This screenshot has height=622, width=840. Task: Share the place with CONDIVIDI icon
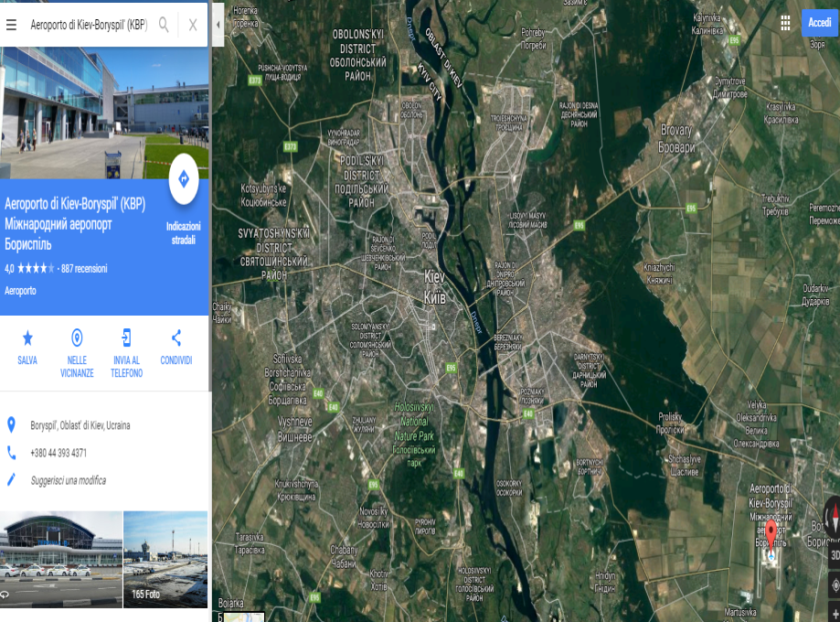[176, 348]
